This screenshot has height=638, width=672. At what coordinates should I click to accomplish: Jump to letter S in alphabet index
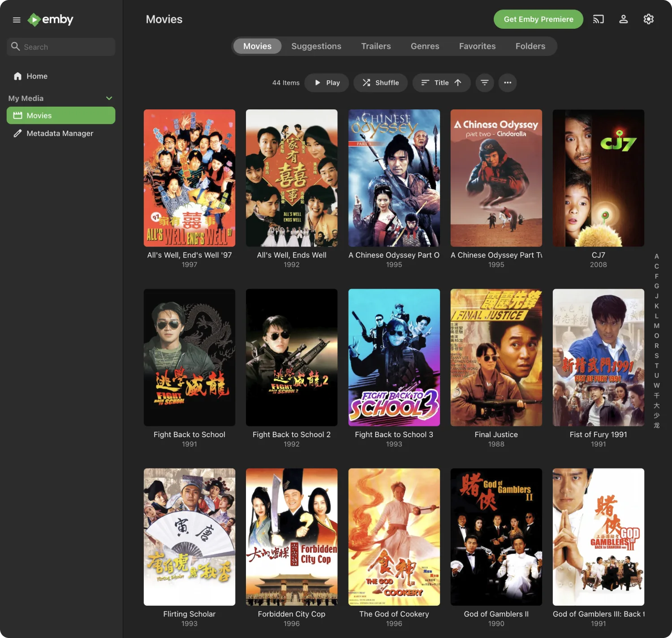pos(657,356)
